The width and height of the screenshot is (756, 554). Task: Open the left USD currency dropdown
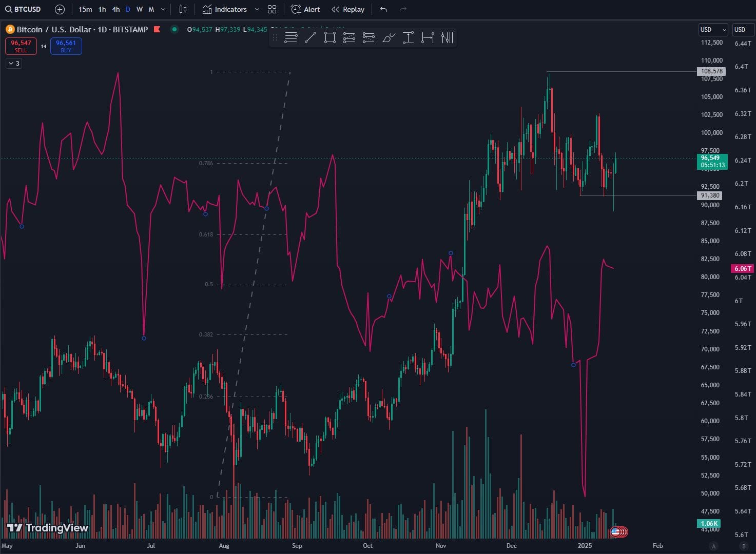pos(713,29)
